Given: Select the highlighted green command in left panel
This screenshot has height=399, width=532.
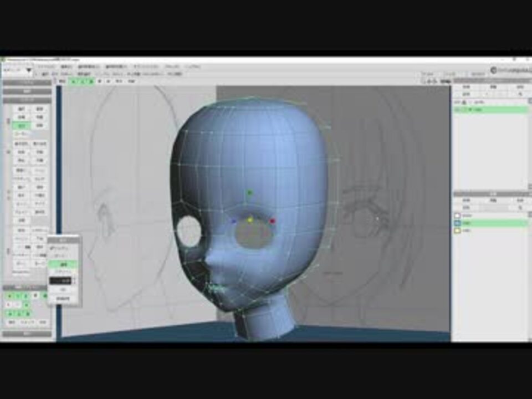Looking at the screenshot, I should [22, 126].
